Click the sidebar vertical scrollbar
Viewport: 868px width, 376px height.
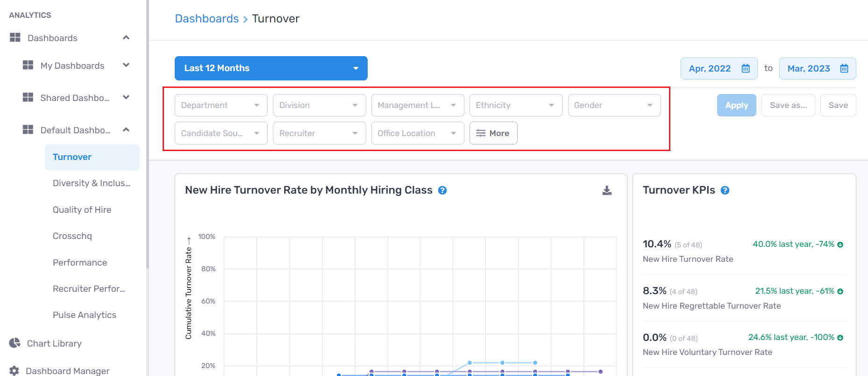148,135
